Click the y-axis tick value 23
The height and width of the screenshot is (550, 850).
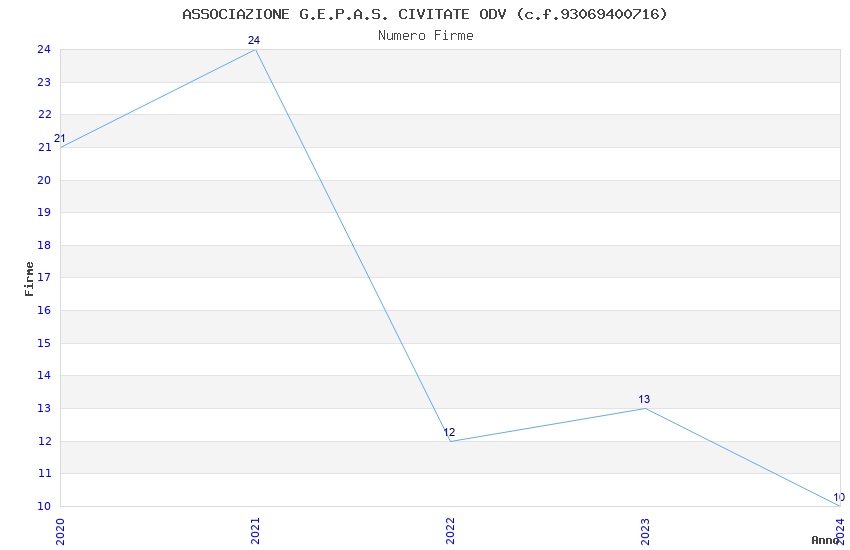coord(44,82)
